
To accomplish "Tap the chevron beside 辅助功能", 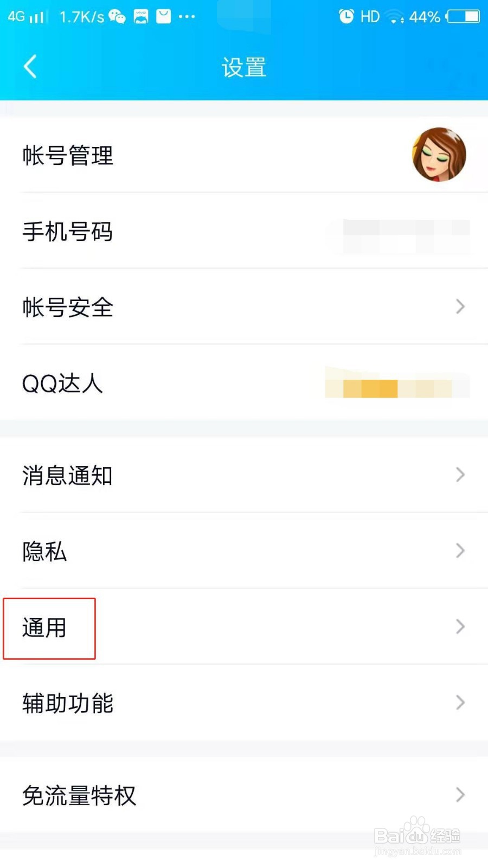I will pos(460,703).
